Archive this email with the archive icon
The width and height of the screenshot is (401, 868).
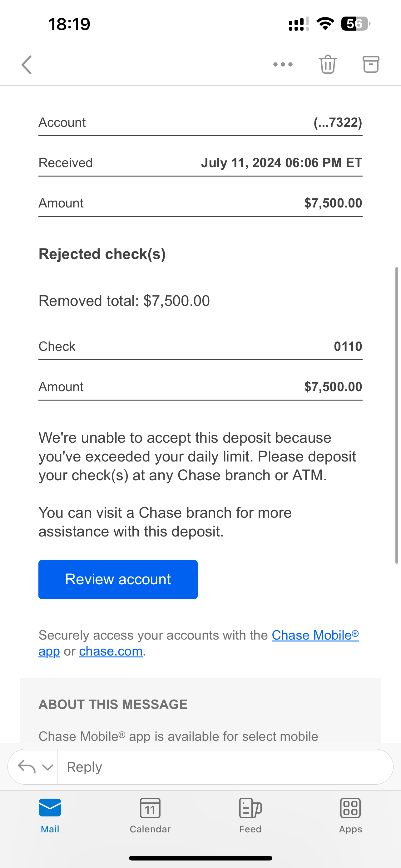371,64
